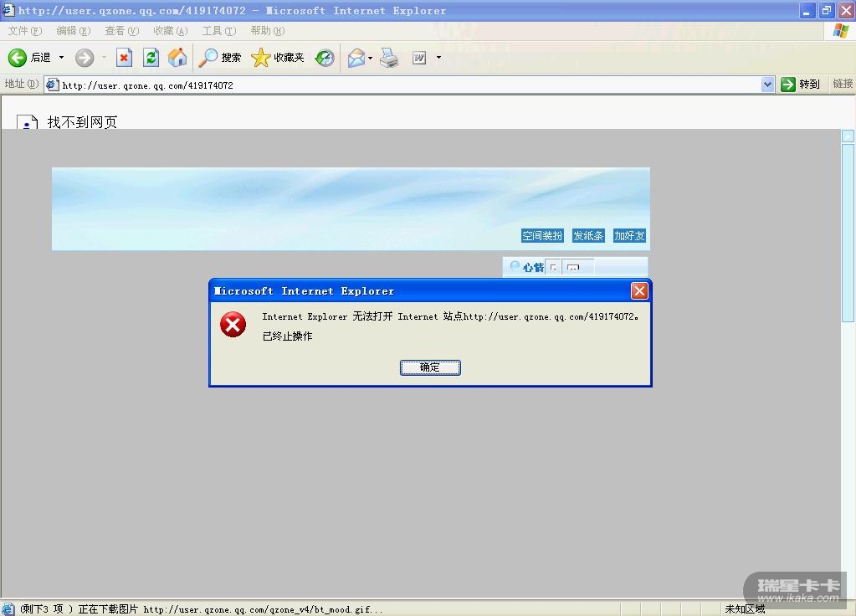Expand the address bar dropdown

point(768,85)
